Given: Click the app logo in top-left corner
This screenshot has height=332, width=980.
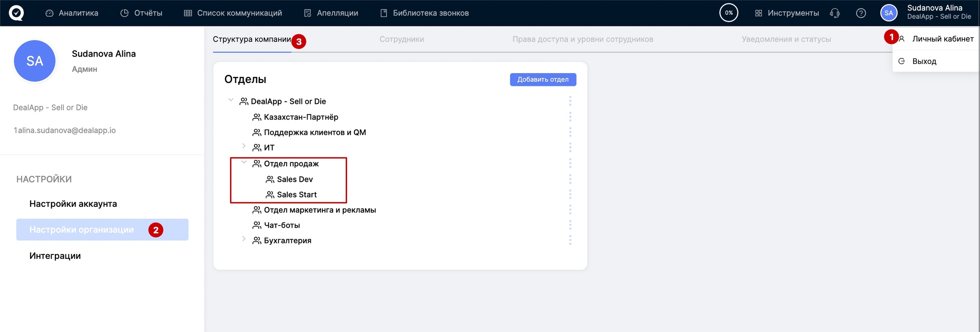Looking at the screenshot, I should 16,13.
